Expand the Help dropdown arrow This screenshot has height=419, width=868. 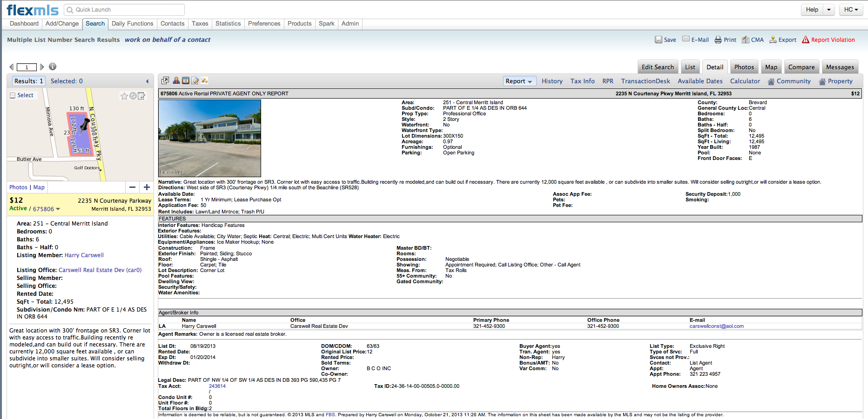tap(829, 10)
